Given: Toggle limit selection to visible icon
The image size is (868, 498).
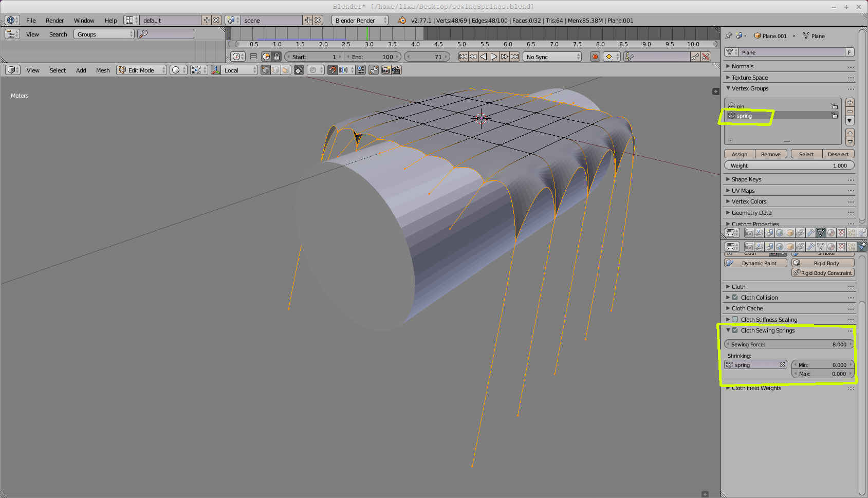Looking at the screenshot, I should pos(299,70).
